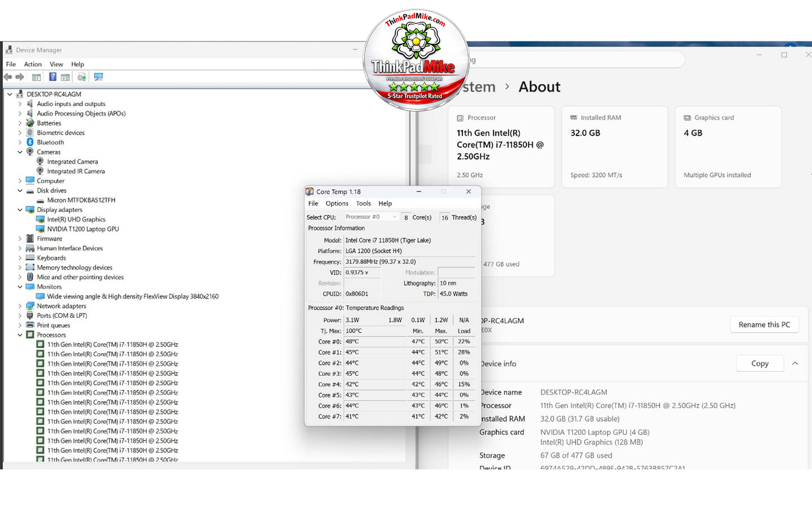
Task: Select the display icon beside Monitors category
Action: [30, 286]
